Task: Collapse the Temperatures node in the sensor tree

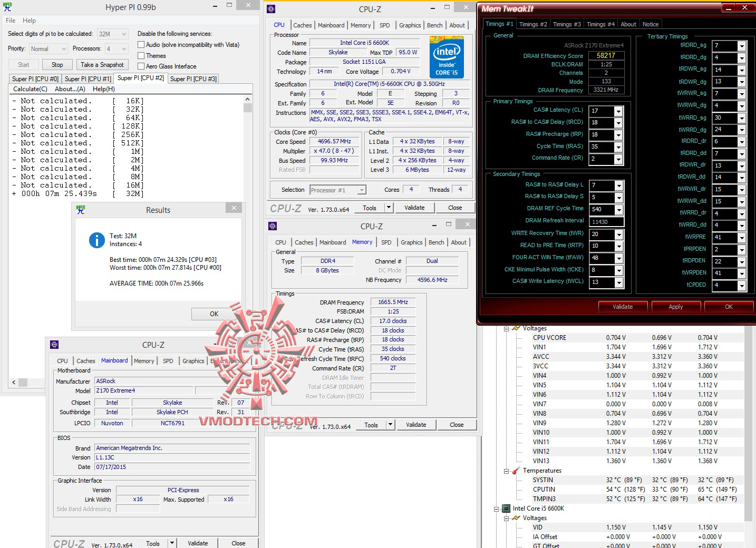Action: click(506, 471)
